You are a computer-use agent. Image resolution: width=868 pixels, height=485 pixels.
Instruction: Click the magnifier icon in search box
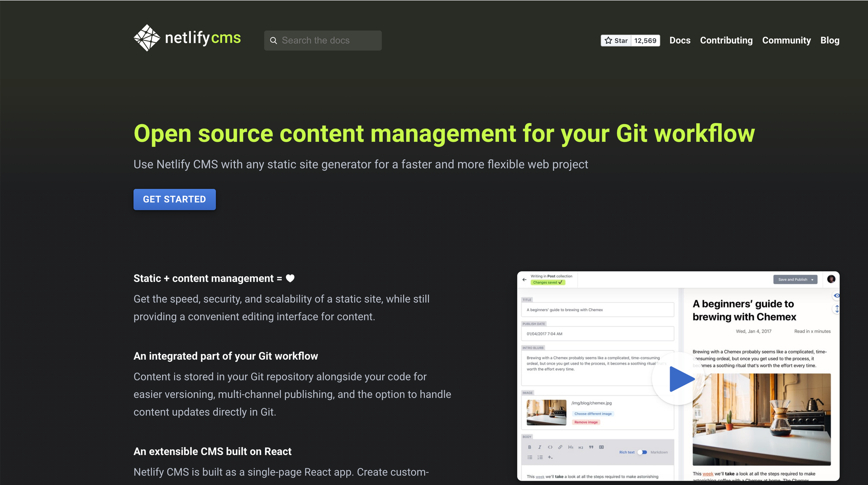[273, 40]
